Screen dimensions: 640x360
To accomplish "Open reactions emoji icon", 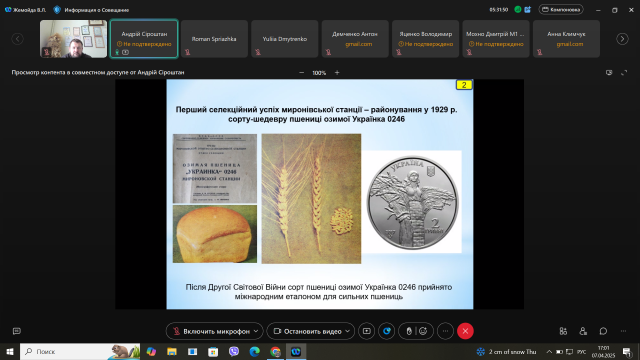I will 423,331.
